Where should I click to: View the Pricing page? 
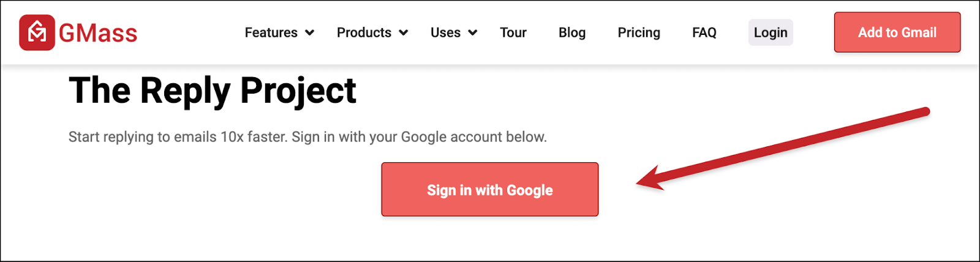(639, 32)
